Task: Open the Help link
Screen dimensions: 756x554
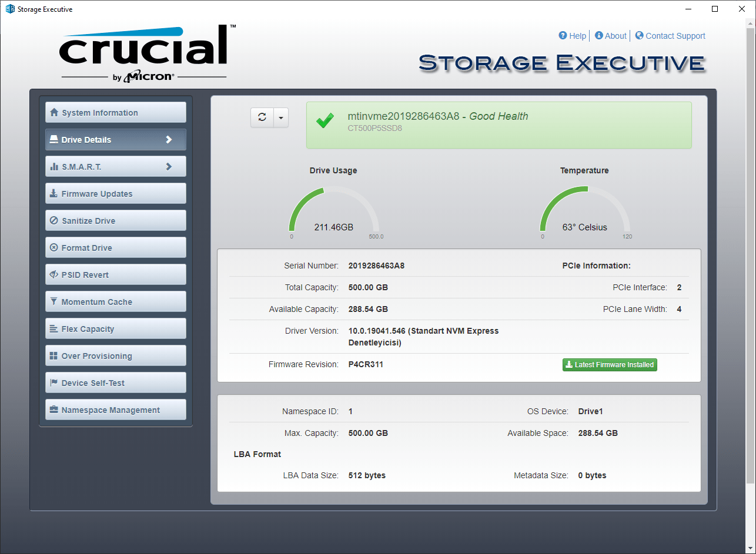Action: pos(573,36)
